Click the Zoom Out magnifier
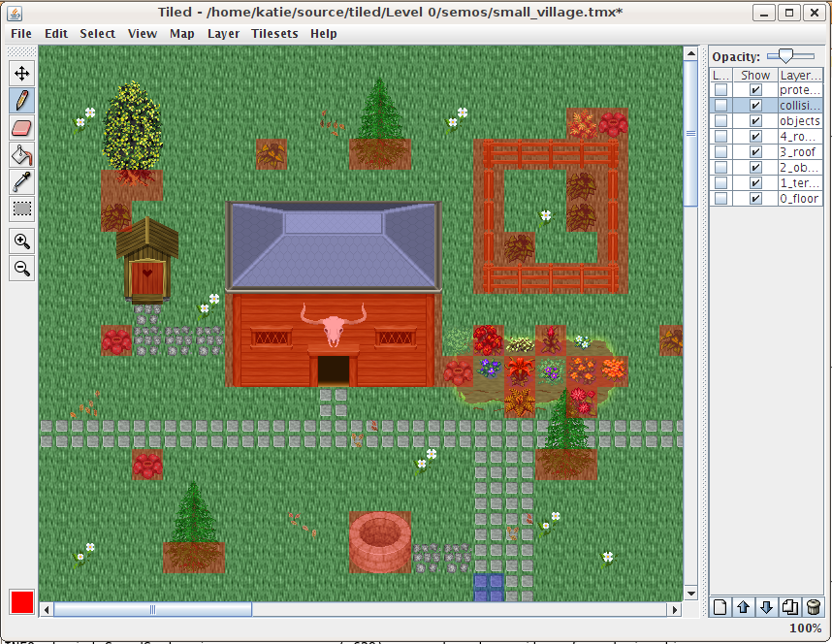This screenshot has width=832, height=644. (21, 269)
